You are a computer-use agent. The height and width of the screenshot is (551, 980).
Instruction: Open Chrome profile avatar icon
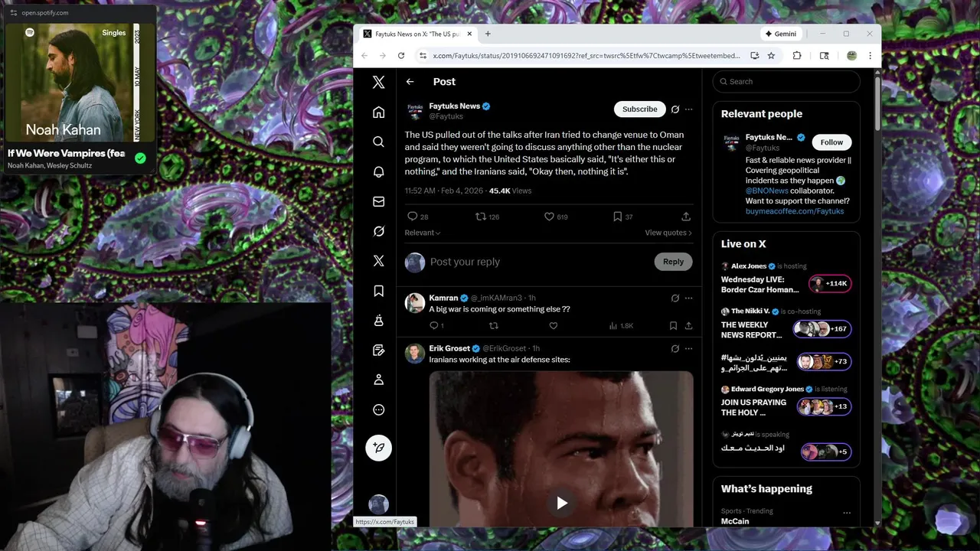[851, 55]
